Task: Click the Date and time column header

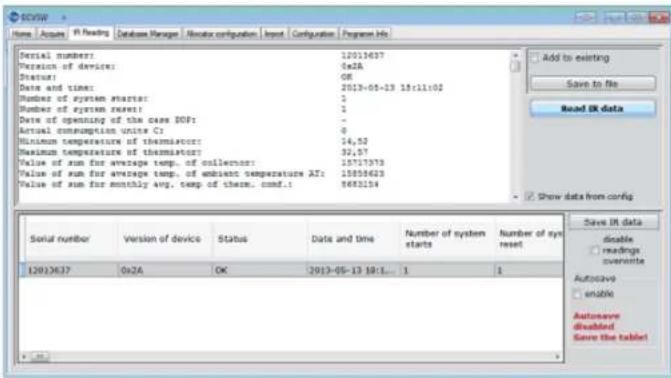Action: coord(353,239)
